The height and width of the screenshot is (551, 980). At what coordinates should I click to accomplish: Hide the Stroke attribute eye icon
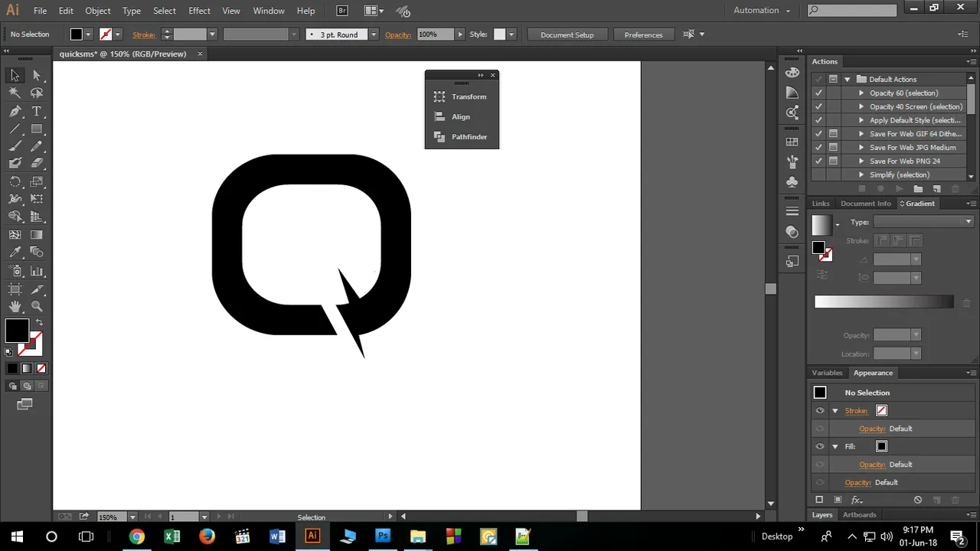coord(820,411)
